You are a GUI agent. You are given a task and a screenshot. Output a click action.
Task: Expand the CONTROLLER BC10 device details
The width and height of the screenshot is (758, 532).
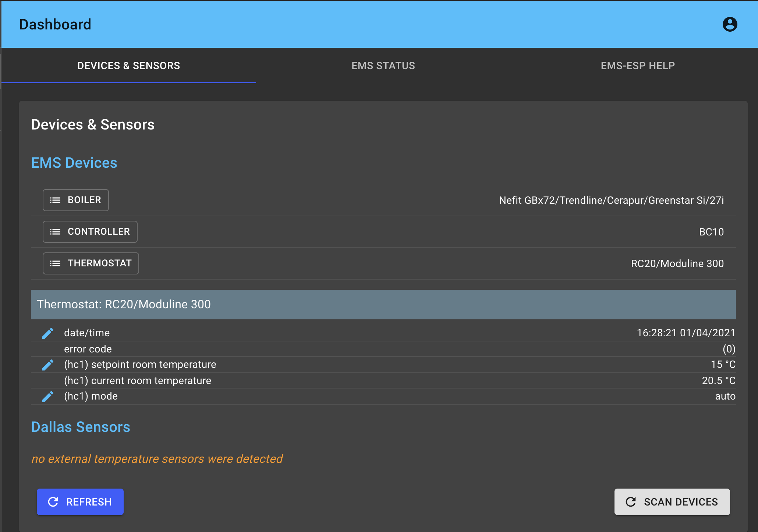[90, 232]
